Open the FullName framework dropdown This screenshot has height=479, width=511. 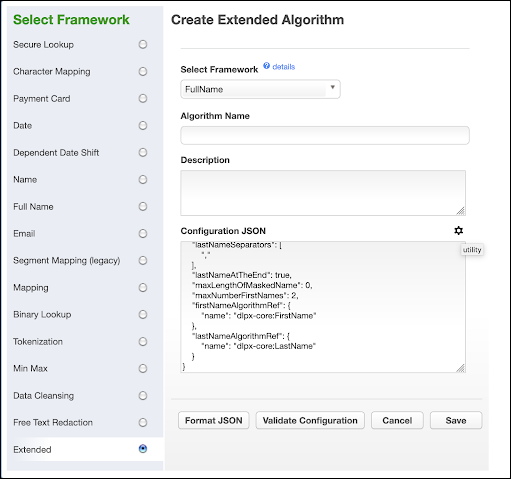tap(260, 89)
